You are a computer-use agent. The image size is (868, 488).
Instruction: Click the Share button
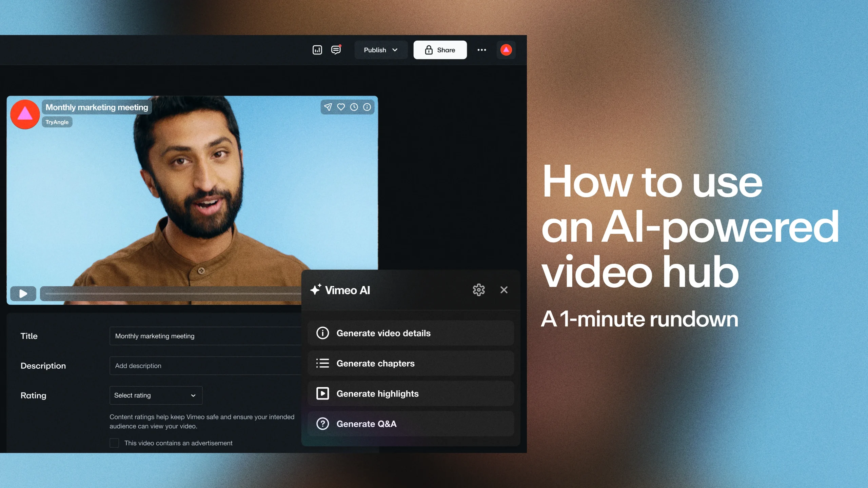pos(440,50)
